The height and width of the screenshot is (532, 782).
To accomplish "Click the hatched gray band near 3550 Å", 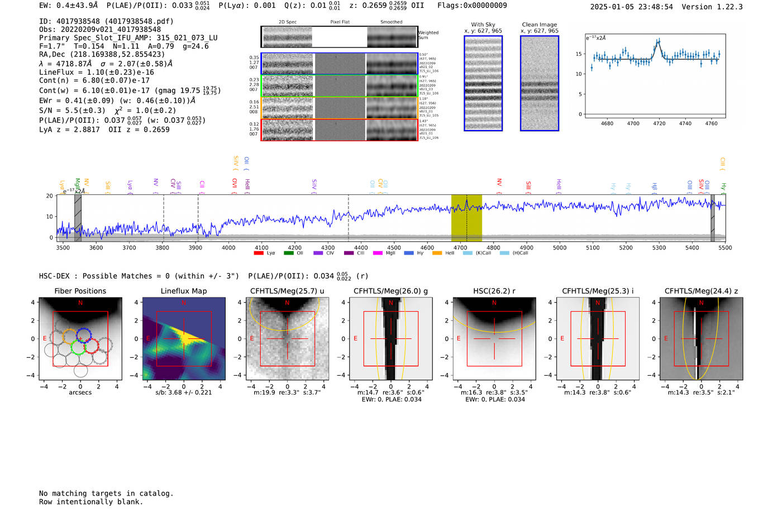I will tap(78, 218).
